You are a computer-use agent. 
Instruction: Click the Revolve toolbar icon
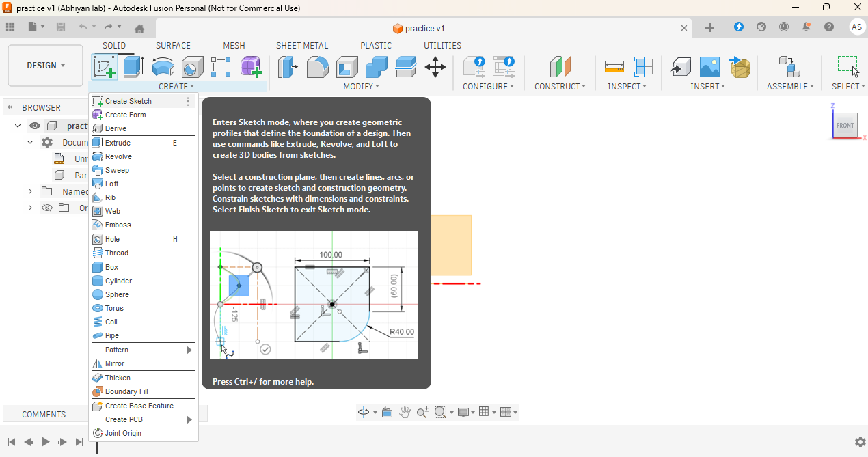163,67
